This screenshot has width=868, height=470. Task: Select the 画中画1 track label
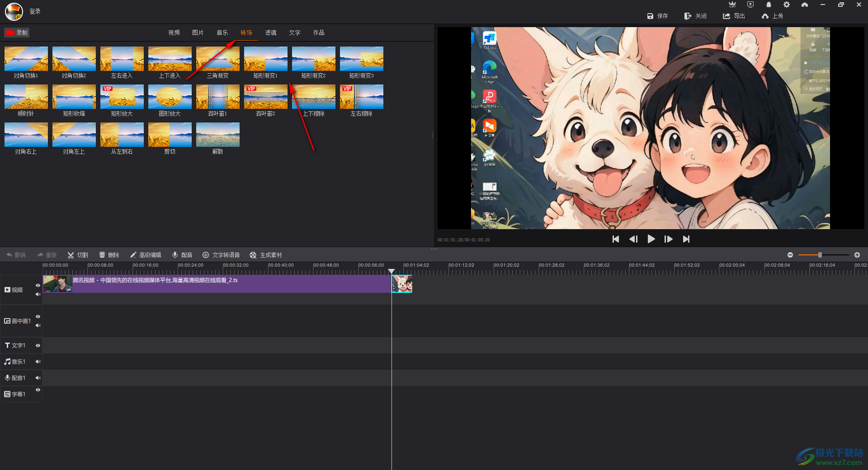[18, 321]
